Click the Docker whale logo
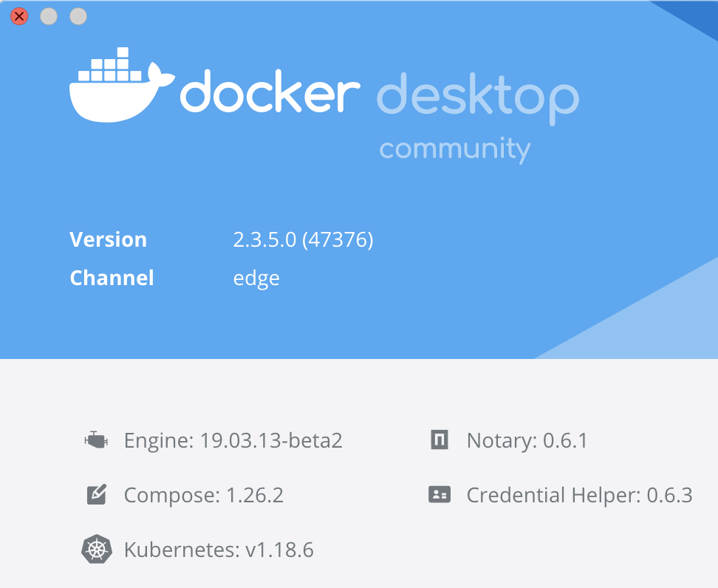718x588 pixels. (x=122, y=85)
